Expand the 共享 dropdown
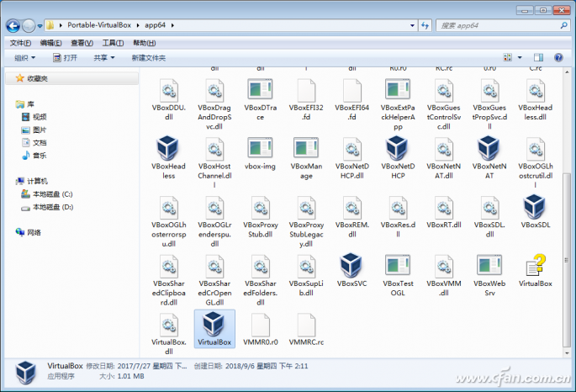576x392 pixels. (104, 58)
